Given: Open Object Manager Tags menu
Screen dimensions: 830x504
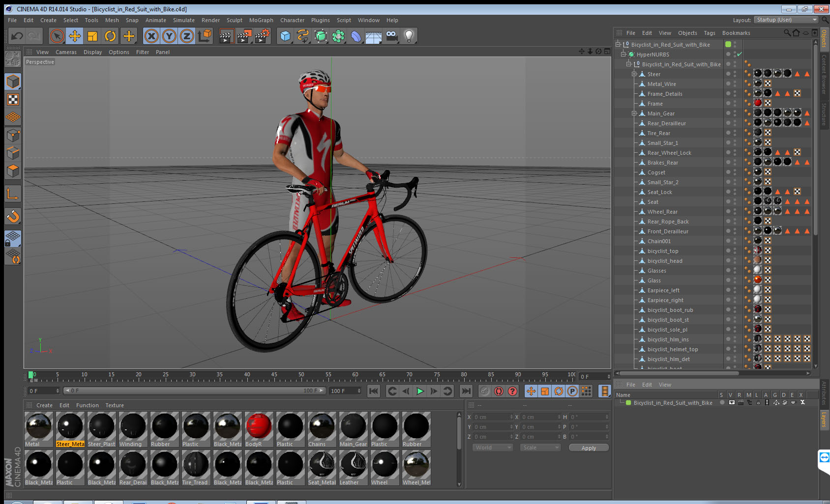Looking at the screenshot, I should coord(709,33).
